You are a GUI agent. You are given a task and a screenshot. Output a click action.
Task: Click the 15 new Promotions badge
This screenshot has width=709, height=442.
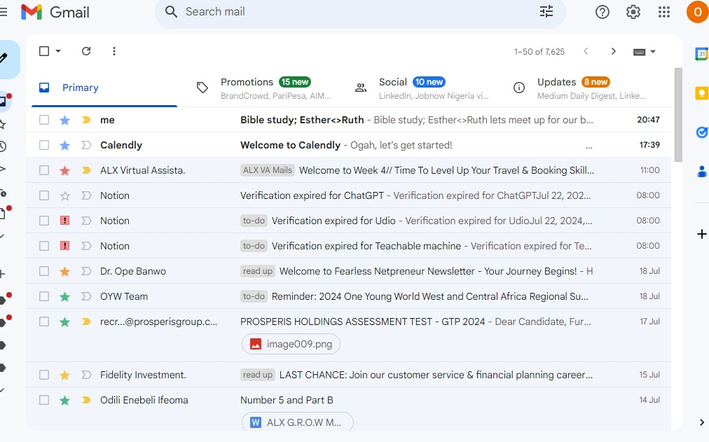point(295,82)
